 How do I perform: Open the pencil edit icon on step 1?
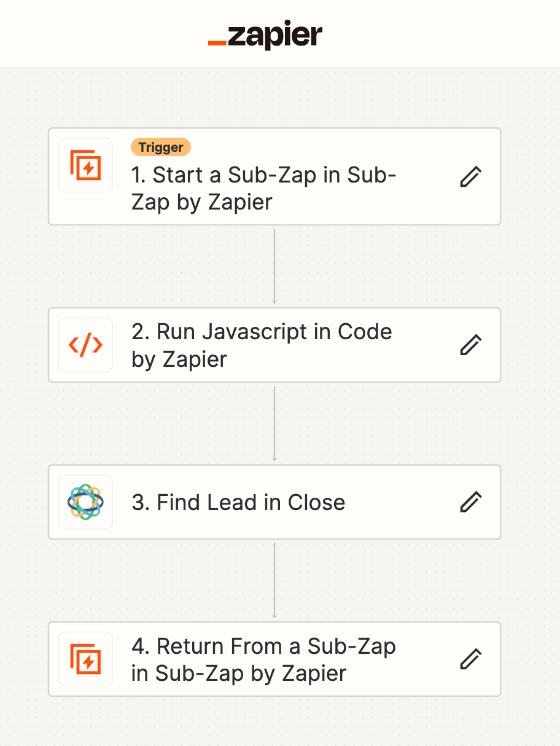pos(470,176)
